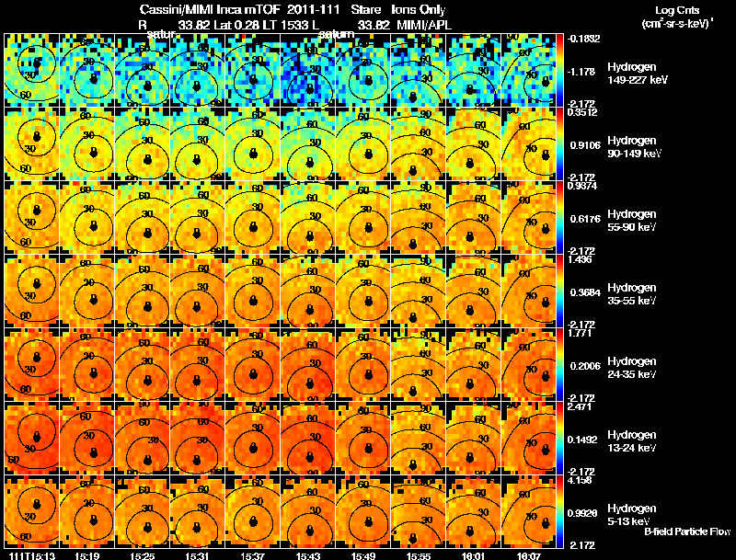This screenshot has width=736, height=560.
Task: Click the '15:25' time label
Action: click(x=143, y=555)
